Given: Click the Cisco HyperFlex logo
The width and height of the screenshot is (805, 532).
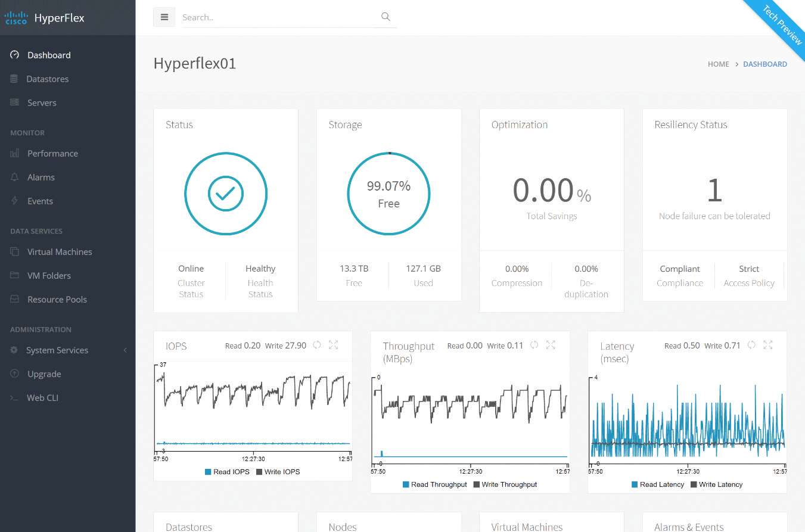Looking at the screenshot, I should click(x=45, y=18).
